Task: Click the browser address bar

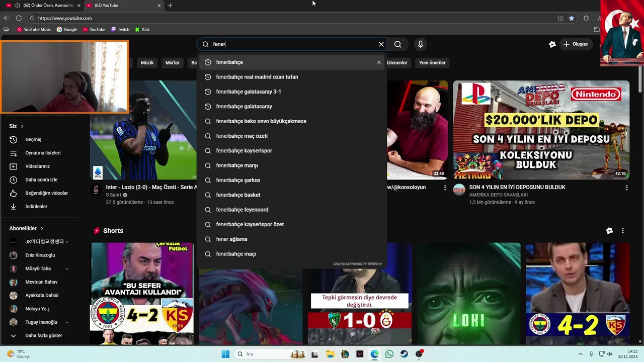Action: click(x=292, y=18)
